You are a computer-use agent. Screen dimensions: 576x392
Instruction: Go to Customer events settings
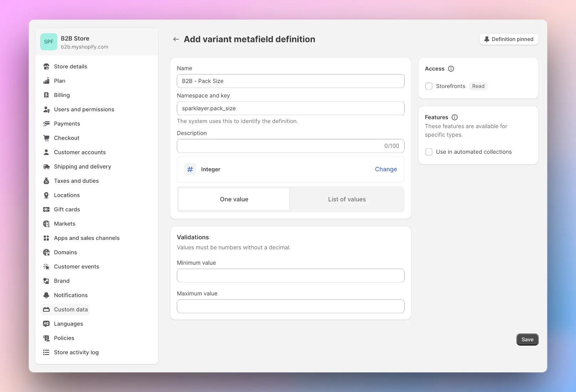(77, 267)
